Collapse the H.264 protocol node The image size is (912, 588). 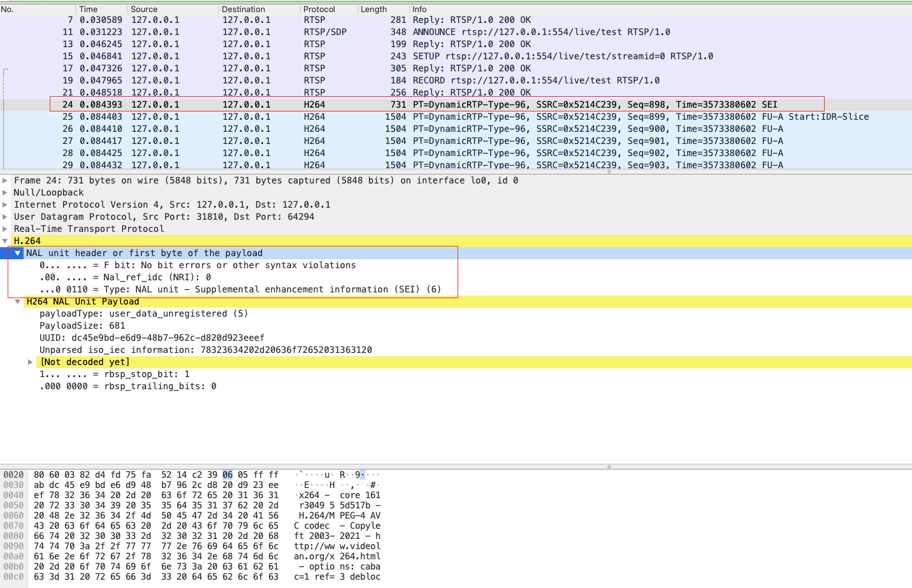point(5,241)
